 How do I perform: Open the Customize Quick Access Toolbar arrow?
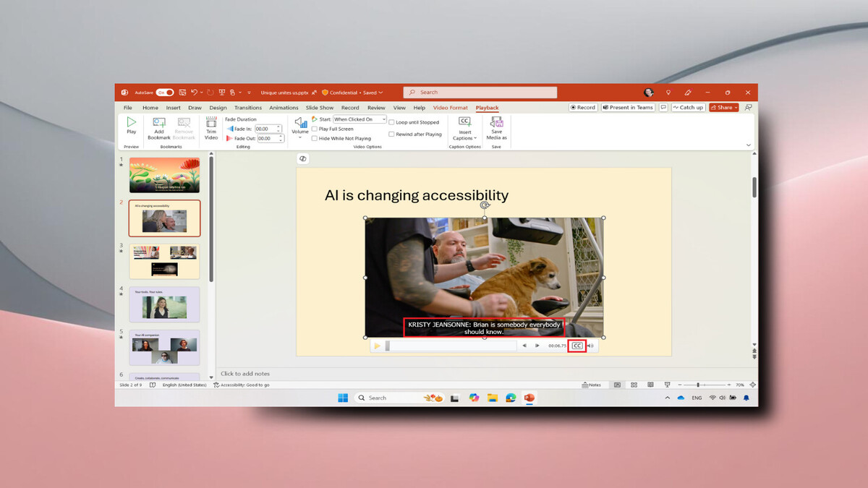[x=249, y=93]
